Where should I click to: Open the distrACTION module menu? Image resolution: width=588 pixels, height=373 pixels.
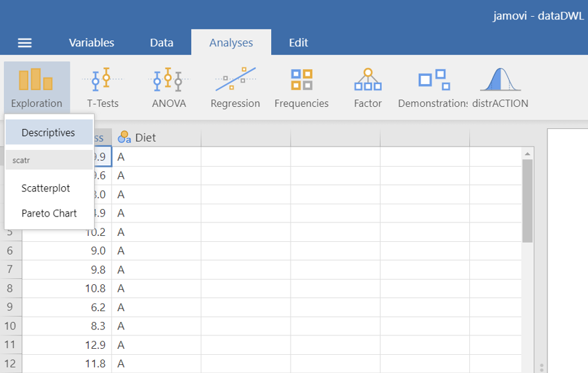[500, 87]
